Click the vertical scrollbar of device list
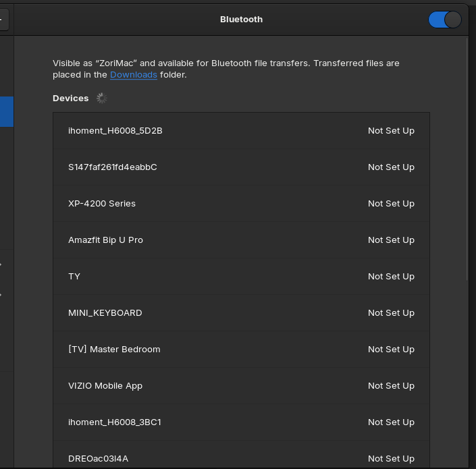The width and height of the screenshot is (476, 469). [467, 159]
